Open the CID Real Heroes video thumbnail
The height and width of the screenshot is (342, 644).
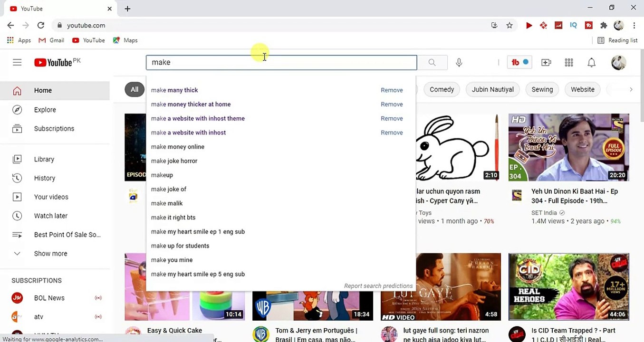click(x=569, y=287)
